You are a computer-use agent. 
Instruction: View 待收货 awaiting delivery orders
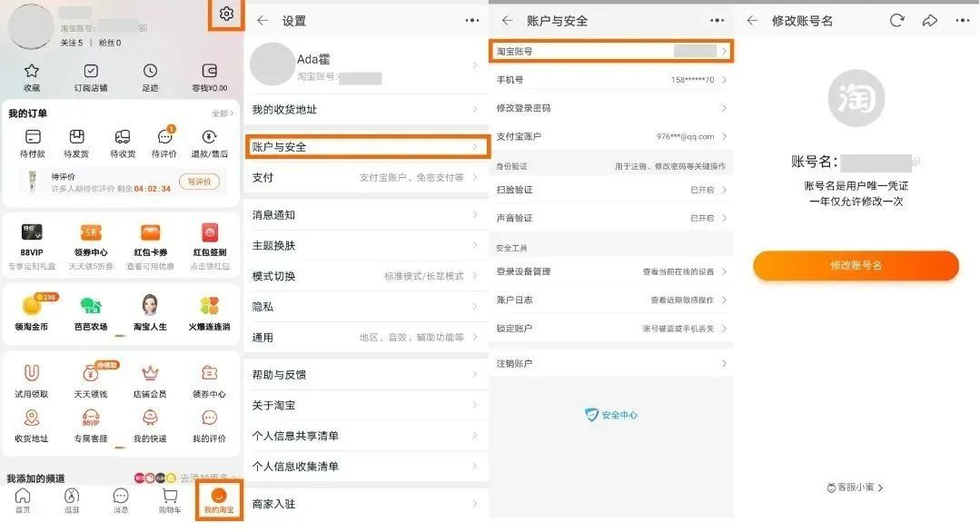point(123,137)
